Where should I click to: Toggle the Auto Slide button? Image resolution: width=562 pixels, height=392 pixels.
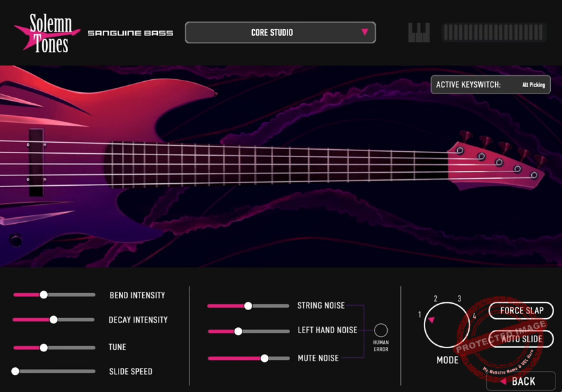click(x=521, y=338)
